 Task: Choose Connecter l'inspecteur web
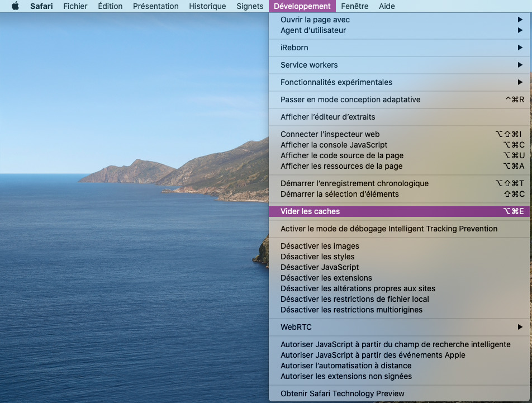[330, 134]
